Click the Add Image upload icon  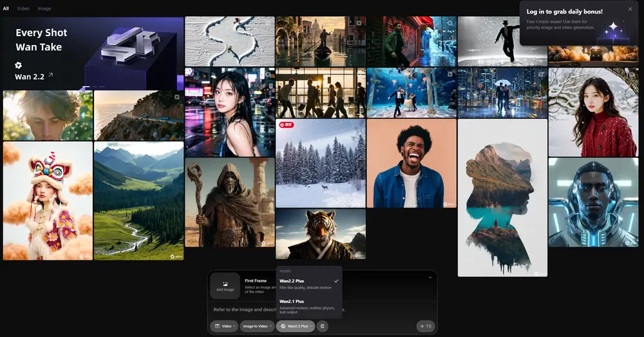[x=225, y=284]
